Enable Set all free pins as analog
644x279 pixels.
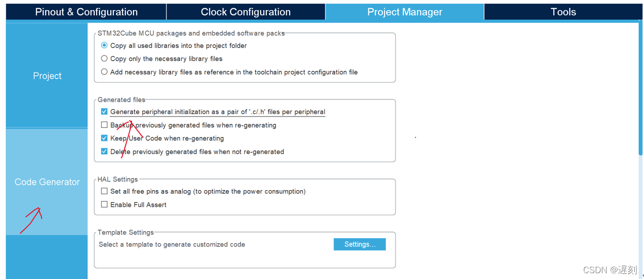[x=104, y=191]
